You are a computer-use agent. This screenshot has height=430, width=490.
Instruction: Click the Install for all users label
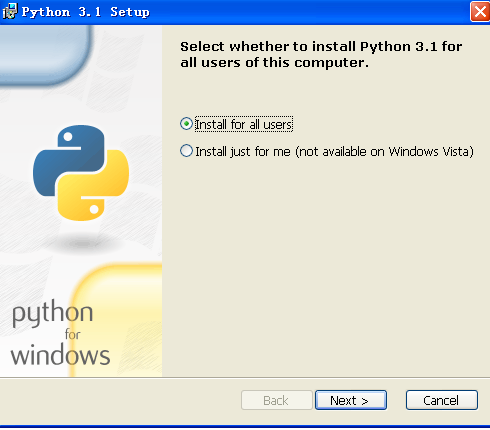pos(244,124)
